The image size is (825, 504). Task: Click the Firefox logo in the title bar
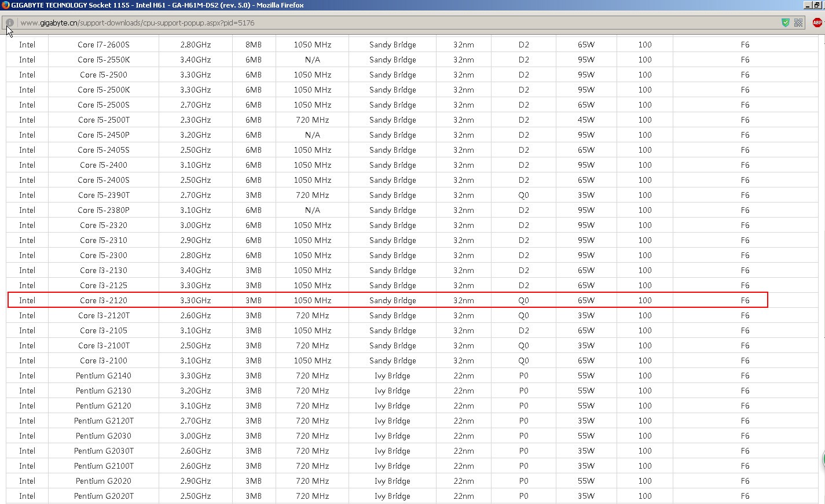(x=6, y=5)
